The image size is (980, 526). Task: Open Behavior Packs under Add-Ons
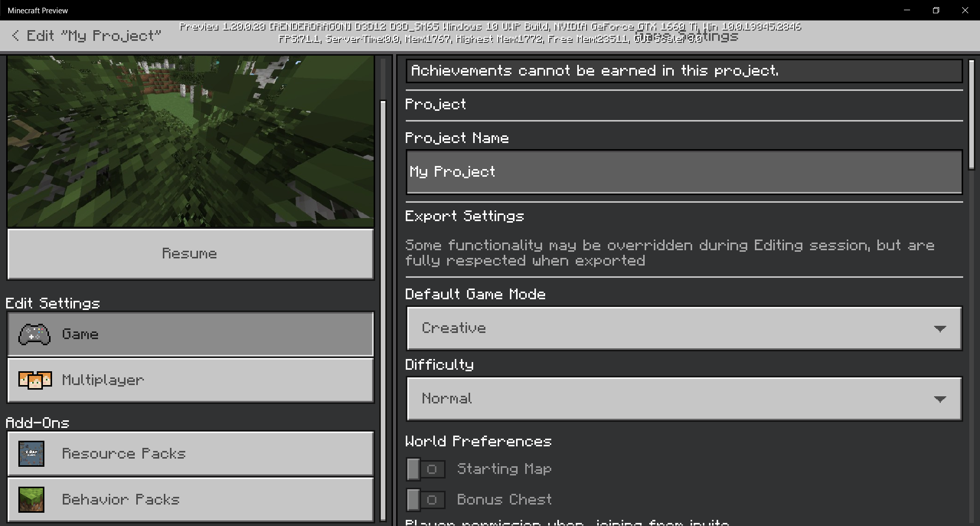190,499
